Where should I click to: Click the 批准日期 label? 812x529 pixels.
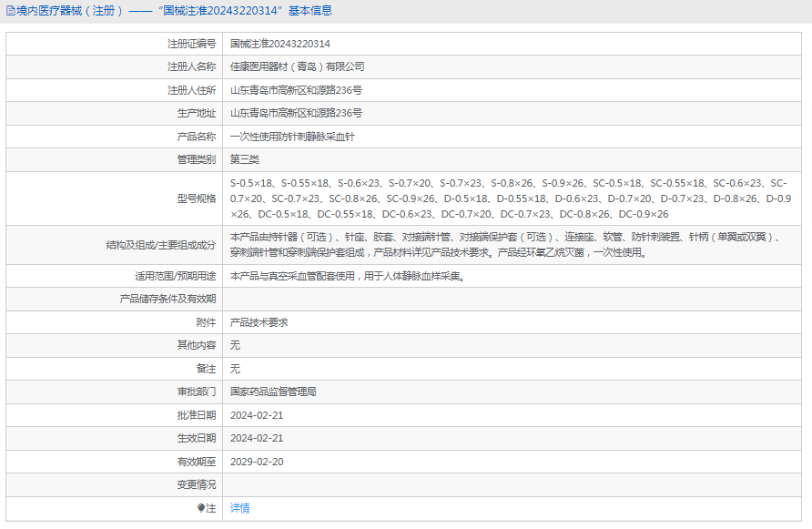click(x=197, y=415)
